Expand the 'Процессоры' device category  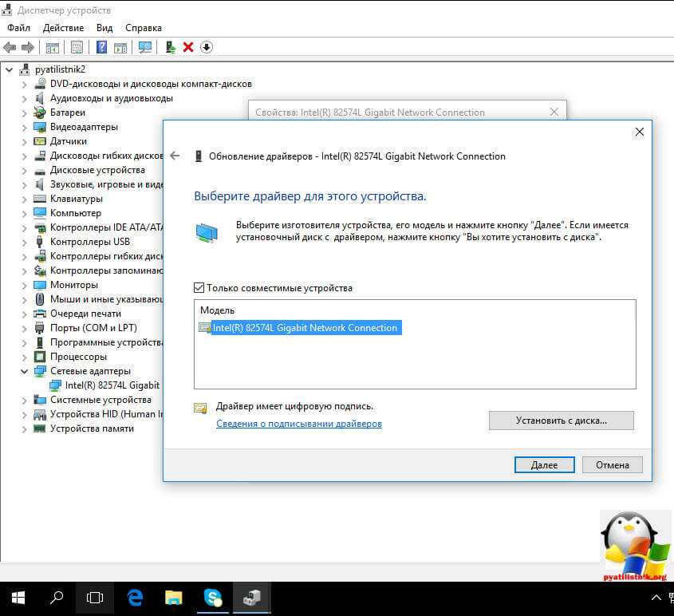(25, 357)
